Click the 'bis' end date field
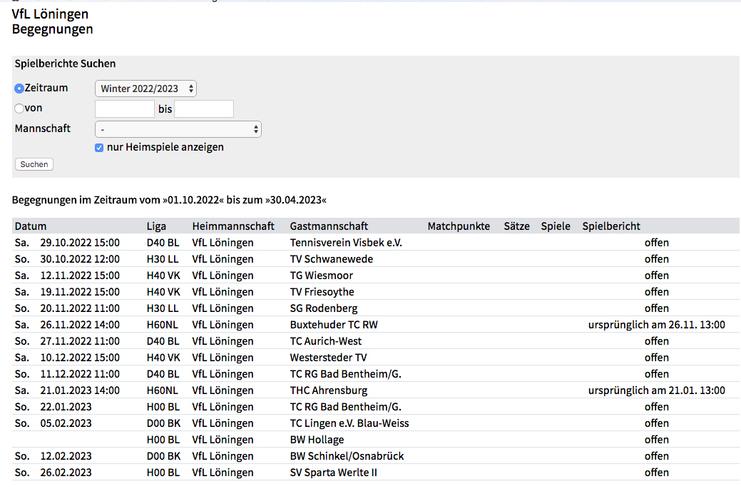741x494 pixels. 204,109
